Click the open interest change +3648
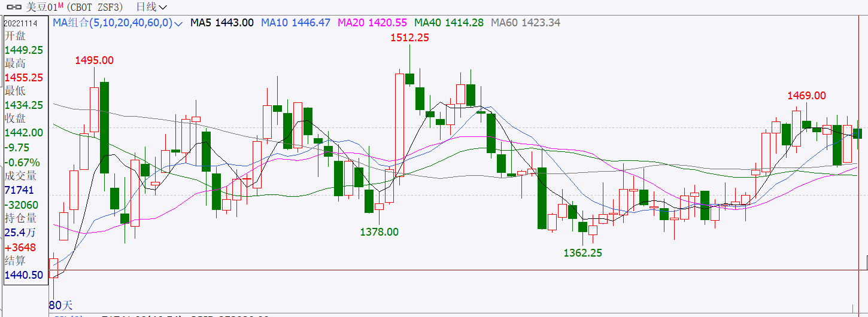This screenshot has height=317, width=868. pos(20,247)
